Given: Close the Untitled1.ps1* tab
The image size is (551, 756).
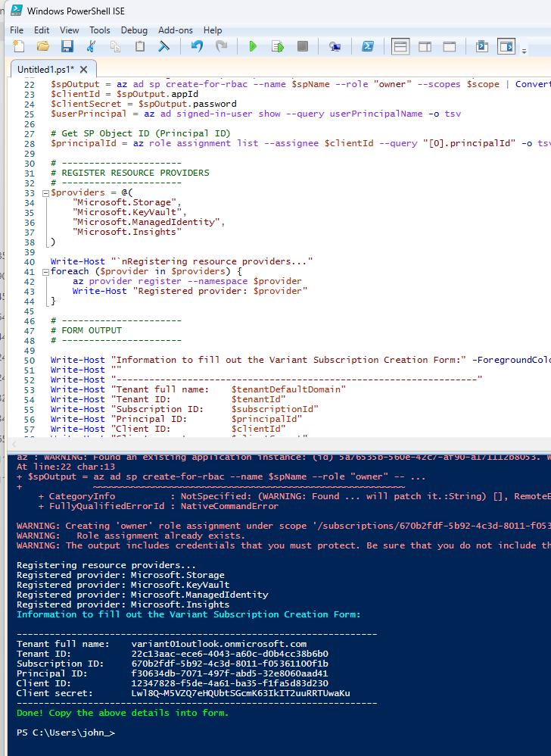Looking at the screenshot, I should tap(83, 70).
